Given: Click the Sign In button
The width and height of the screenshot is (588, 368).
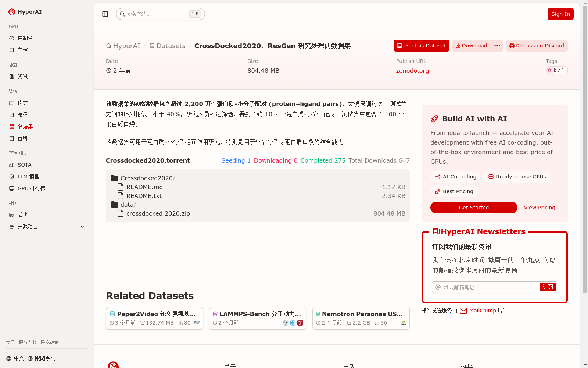Looking at the screenshot, I should [x=560, y=14].
